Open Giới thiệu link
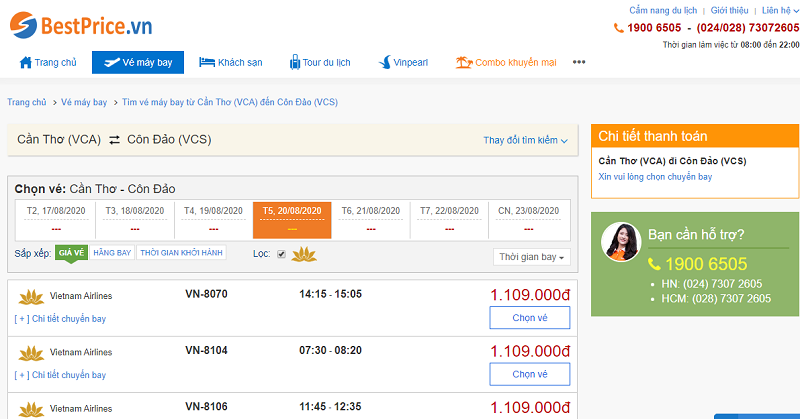 point(729,10)
